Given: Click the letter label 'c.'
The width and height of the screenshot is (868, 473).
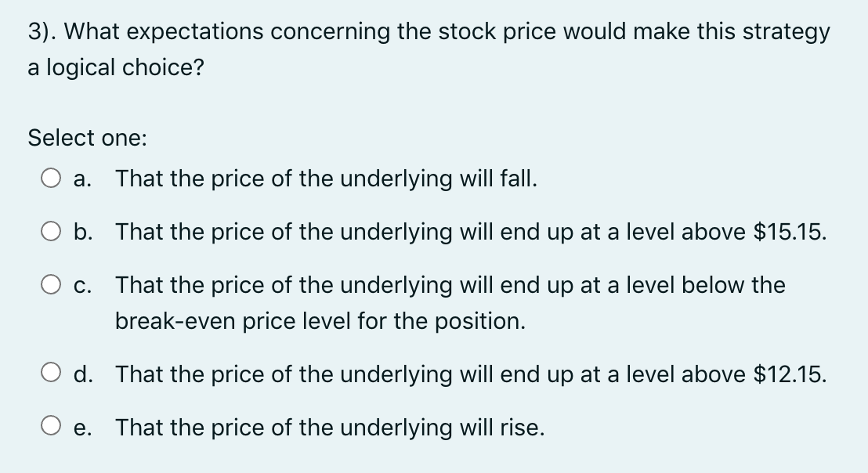Looking at the screenshot, I should [x=82, y=286].
